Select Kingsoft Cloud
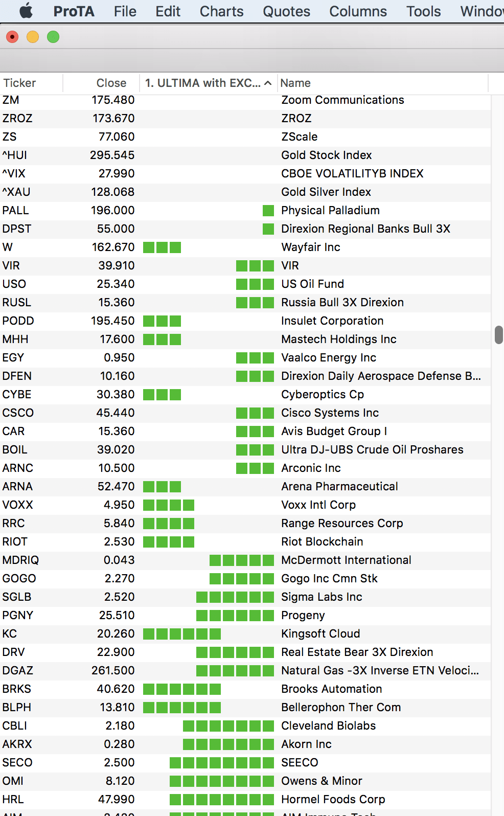The height and width of the screenshot is (816, 504). point(320,633)
